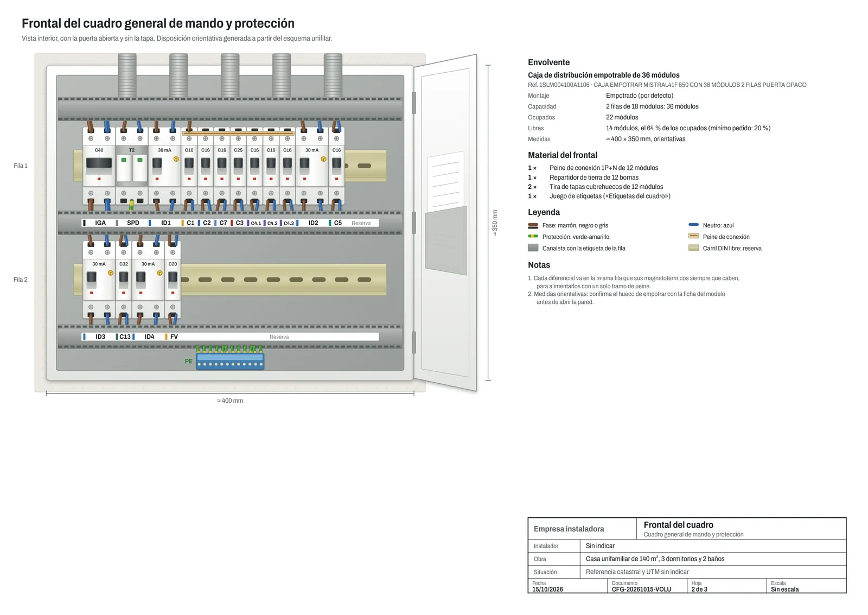Click the yellow test button above ID2 label

coord(323,159)
